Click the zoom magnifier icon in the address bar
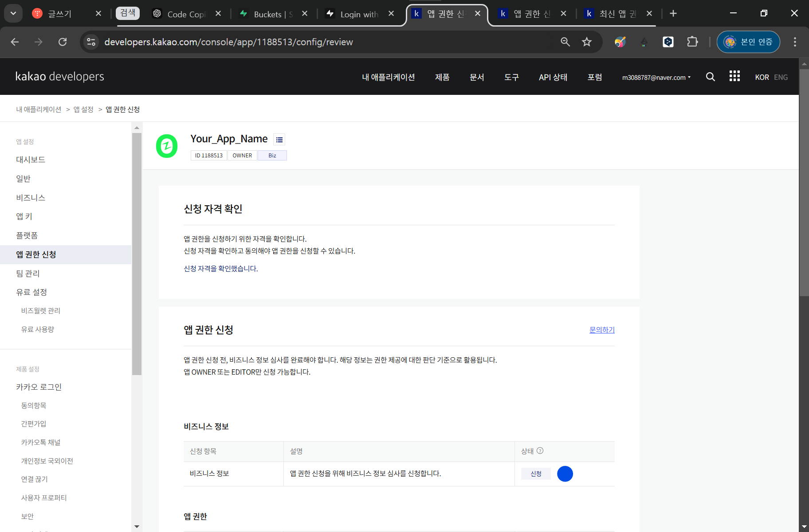 pyautogui.click(x=565, y=42)
